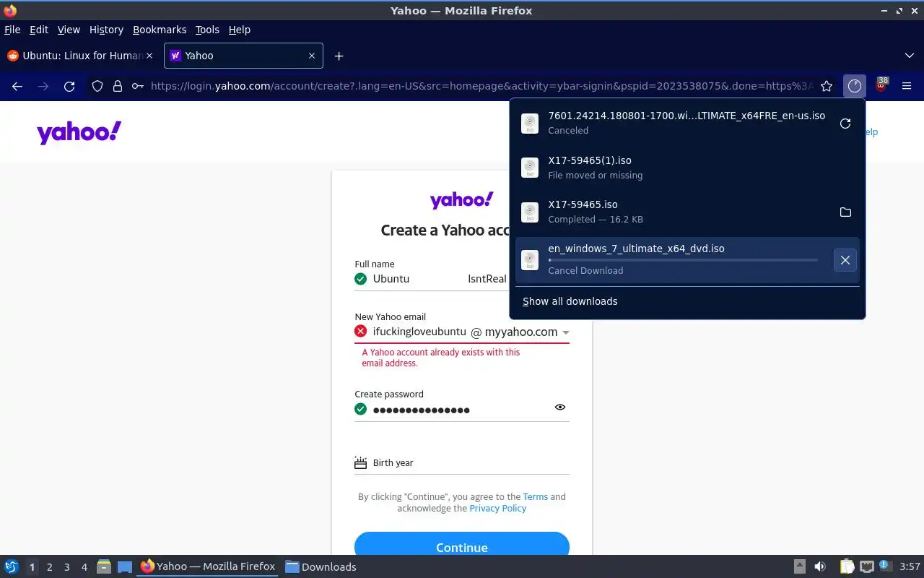Click the Yahoo — Mozilla Firefox taskbar entry
Viewport: 924px width, 578px height.
pos(209,567)
